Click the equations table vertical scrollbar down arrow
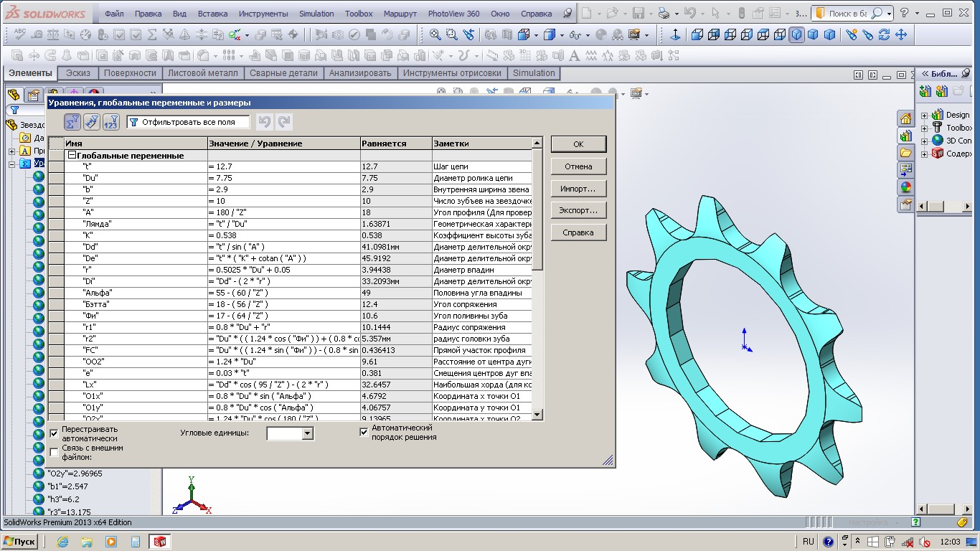The height and width of the screenshot is (551, 980). (x=537, y=414)
